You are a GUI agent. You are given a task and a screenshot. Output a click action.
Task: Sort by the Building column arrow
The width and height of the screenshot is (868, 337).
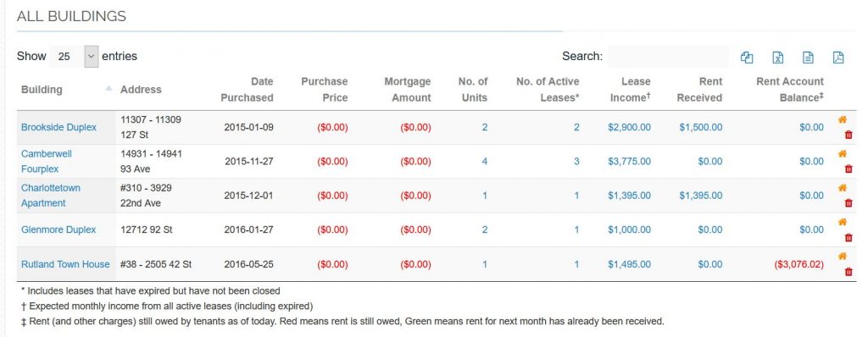[x=109, y=89]
